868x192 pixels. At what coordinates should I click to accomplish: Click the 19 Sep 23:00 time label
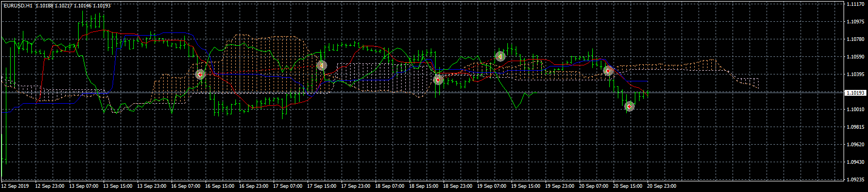click(x=560, y=187)
